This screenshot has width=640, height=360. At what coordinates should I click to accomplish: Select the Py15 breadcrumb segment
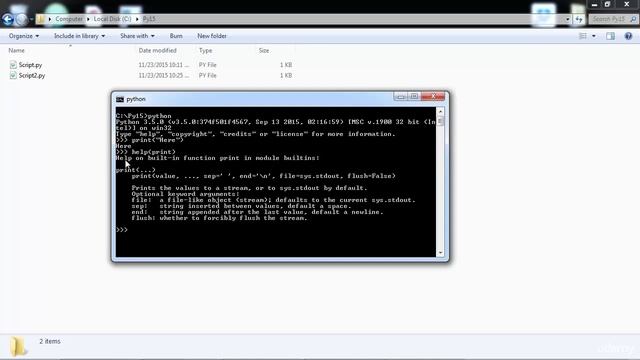tap(149, 19)
